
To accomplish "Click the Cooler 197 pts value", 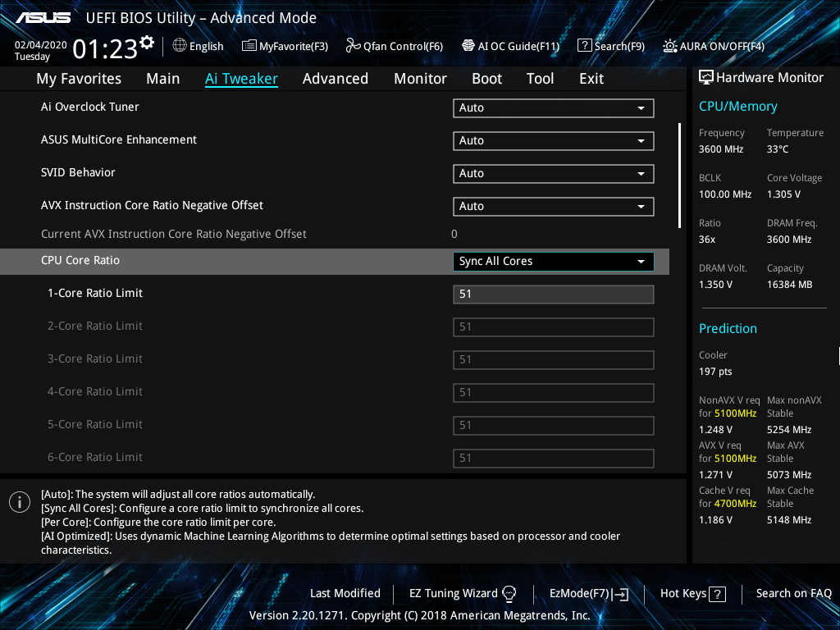I will point(715,372).
